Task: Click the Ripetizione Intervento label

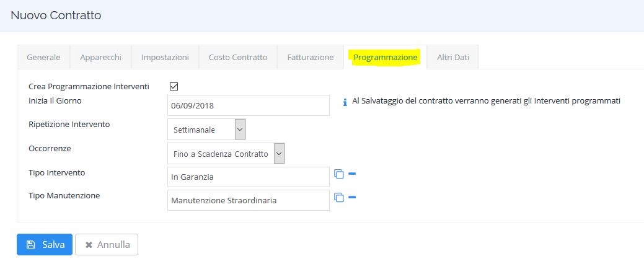Action: (x=69, y=124)
